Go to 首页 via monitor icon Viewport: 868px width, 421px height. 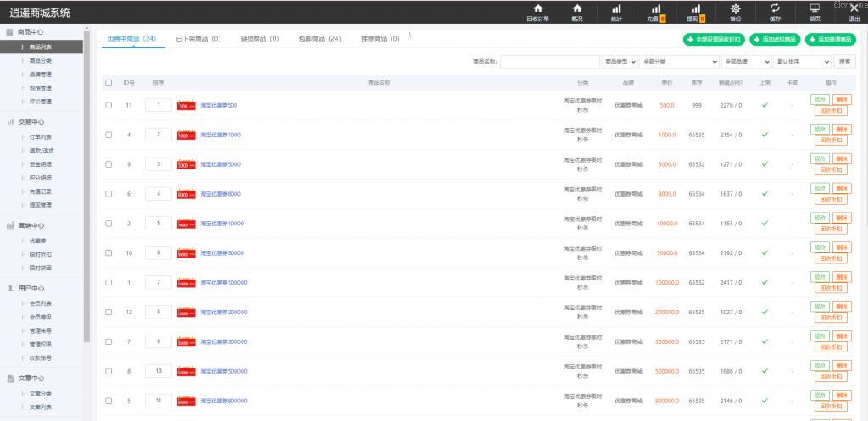815,12
